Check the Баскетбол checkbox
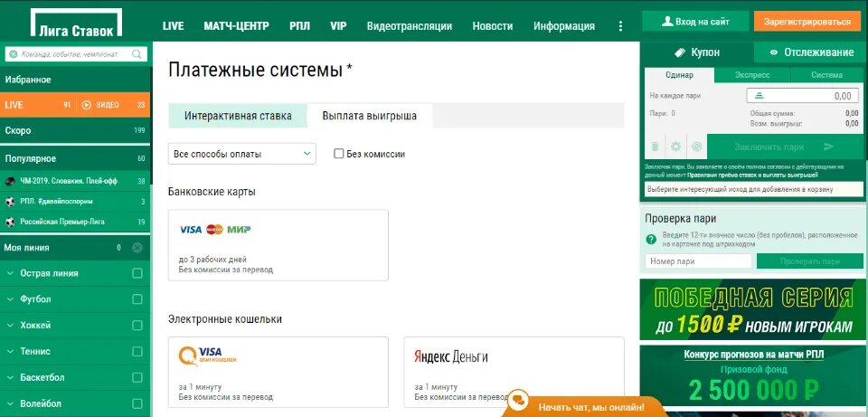The height and width of the screenshot is (417, 868). point(137,377)
